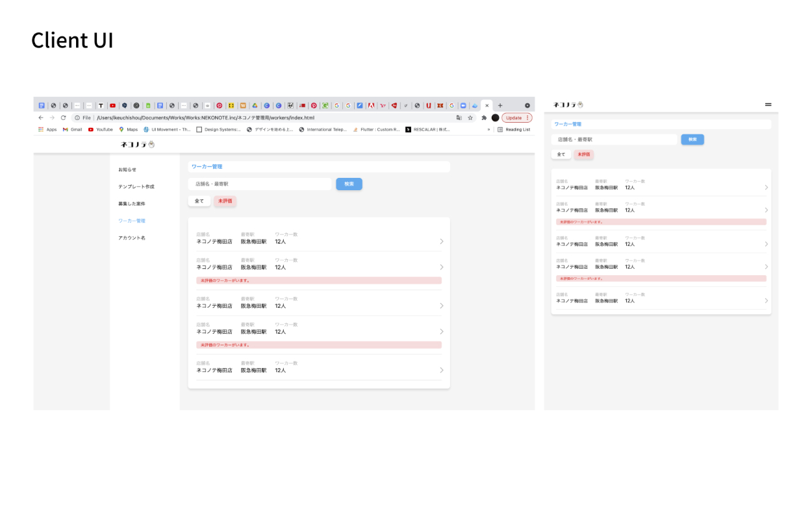Toggle the 未評価 filter in mobile view

point(583,155)
